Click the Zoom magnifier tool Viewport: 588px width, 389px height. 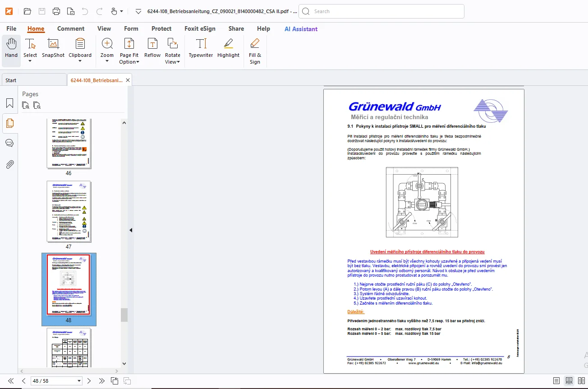coord(107,44)
